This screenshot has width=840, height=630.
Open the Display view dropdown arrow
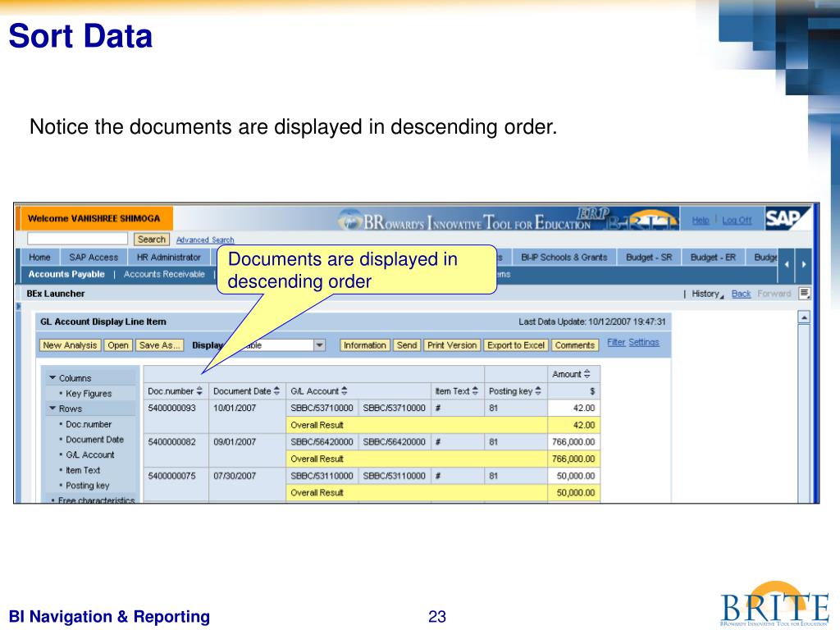pyautogui.click(x=320, y=345)
